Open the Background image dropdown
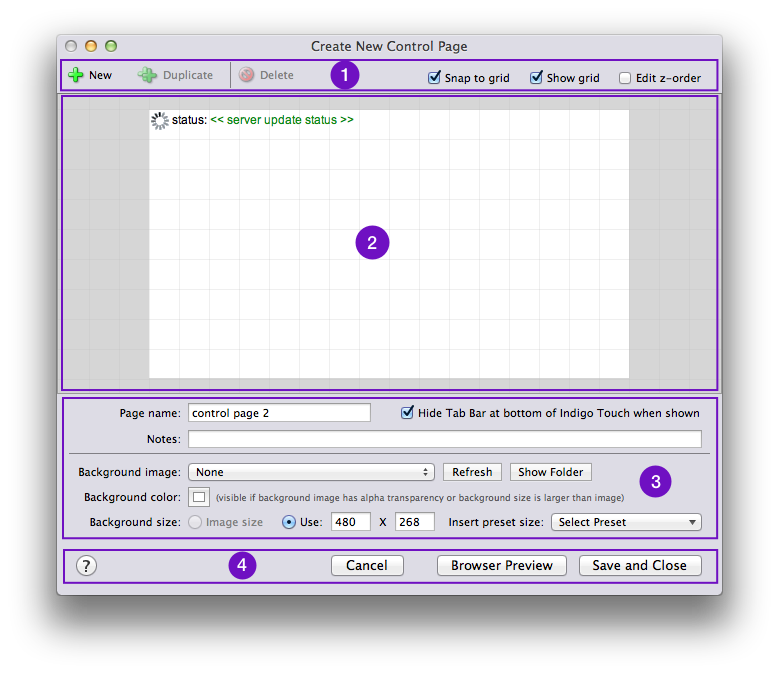 (312, 472)
